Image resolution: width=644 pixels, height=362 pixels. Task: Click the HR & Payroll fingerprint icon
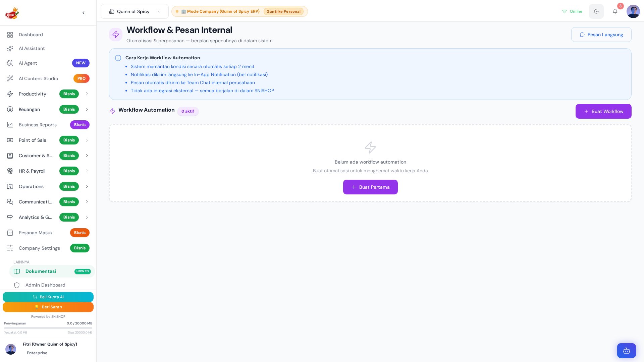[x=10, y=171]
